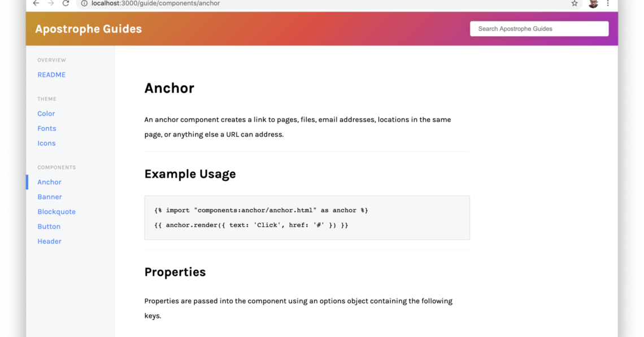Viewport: 644px width, 337px height.
Task: Click the browser back arrow
Action: point(35,3)
